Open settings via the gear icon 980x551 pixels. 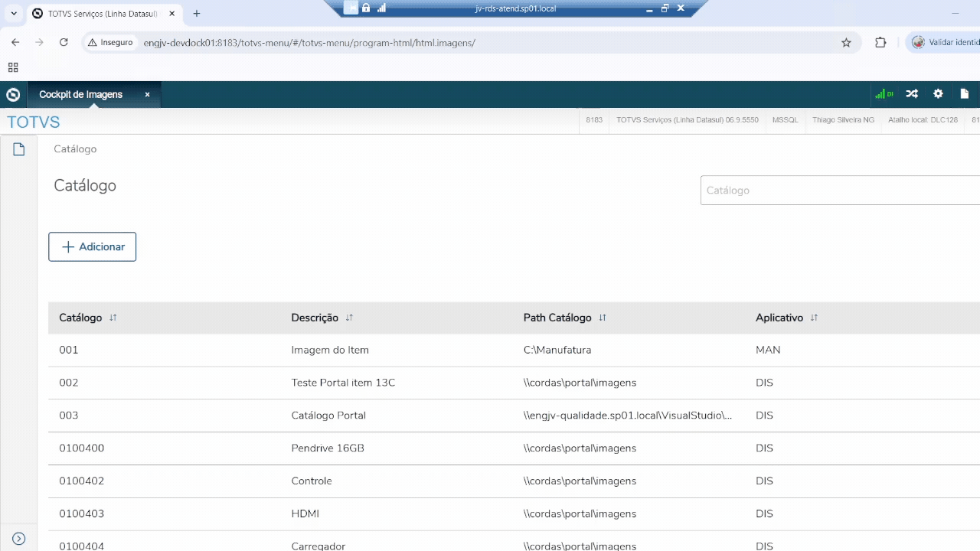pos(938,94)
